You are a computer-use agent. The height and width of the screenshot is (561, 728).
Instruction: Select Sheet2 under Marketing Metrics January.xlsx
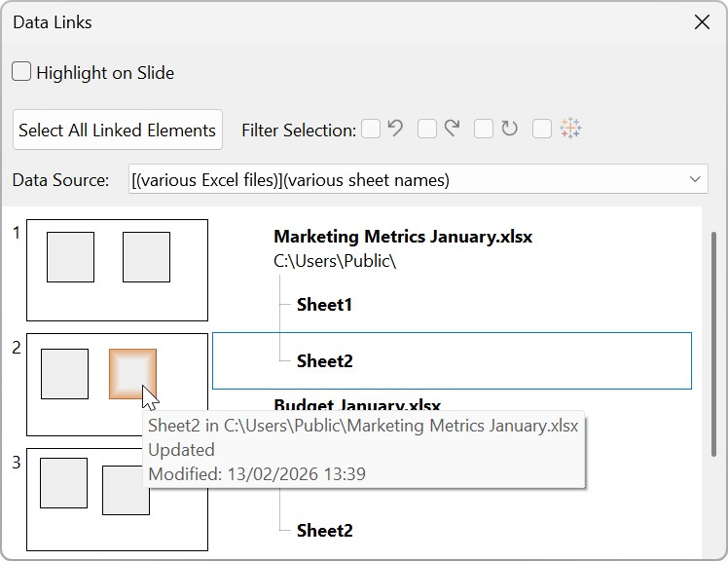tap(324, 361)
